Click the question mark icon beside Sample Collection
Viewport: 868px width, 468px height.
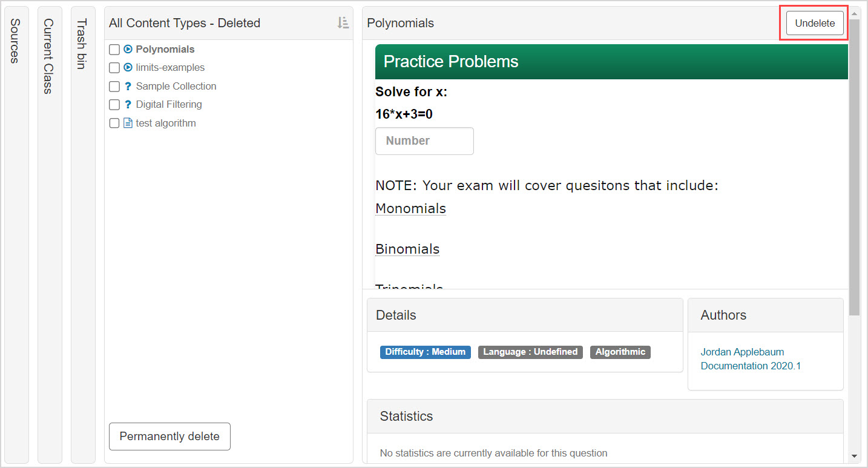[127, 86]
